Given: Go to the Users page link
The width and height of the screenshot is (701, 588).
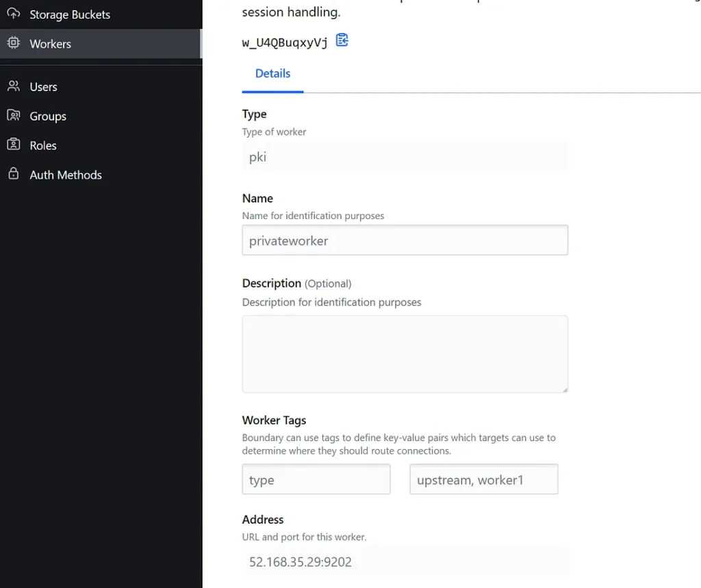Looking at the screenshot, I should 43,87.
